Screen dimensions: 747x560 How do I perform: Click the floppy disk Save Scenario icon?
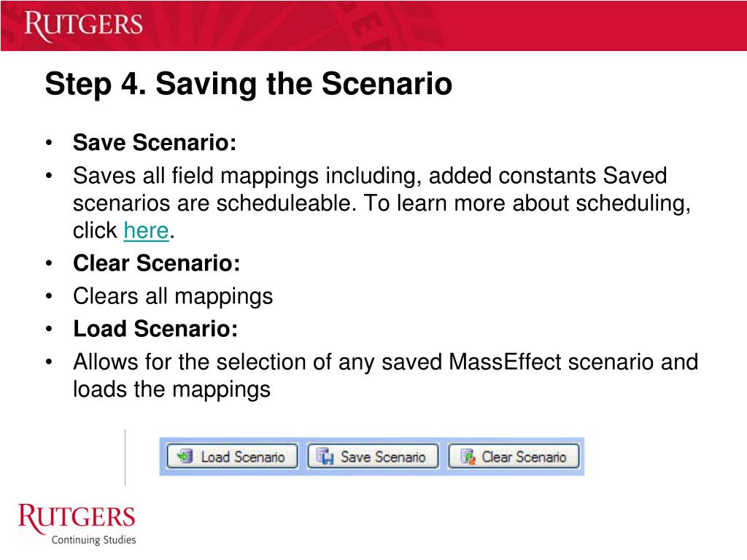pyautogui.click(x=325, y=456)
